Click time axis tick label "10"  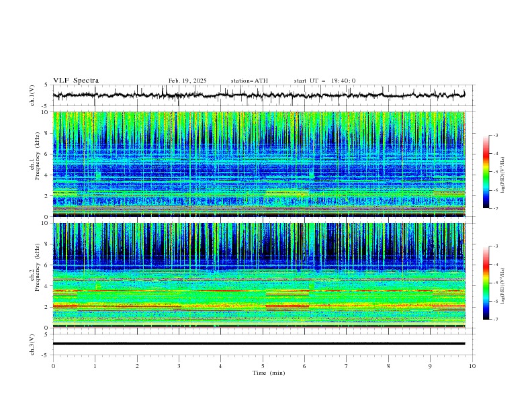472,366
